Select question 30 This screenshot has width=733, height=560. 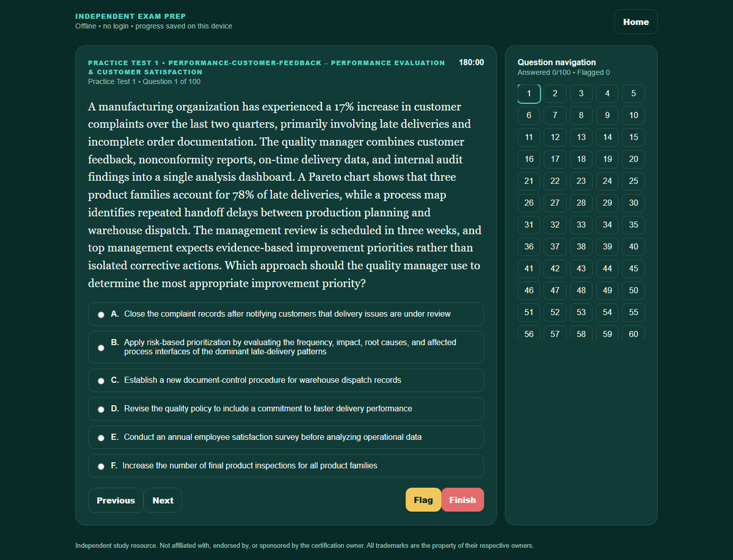(633, 203)
